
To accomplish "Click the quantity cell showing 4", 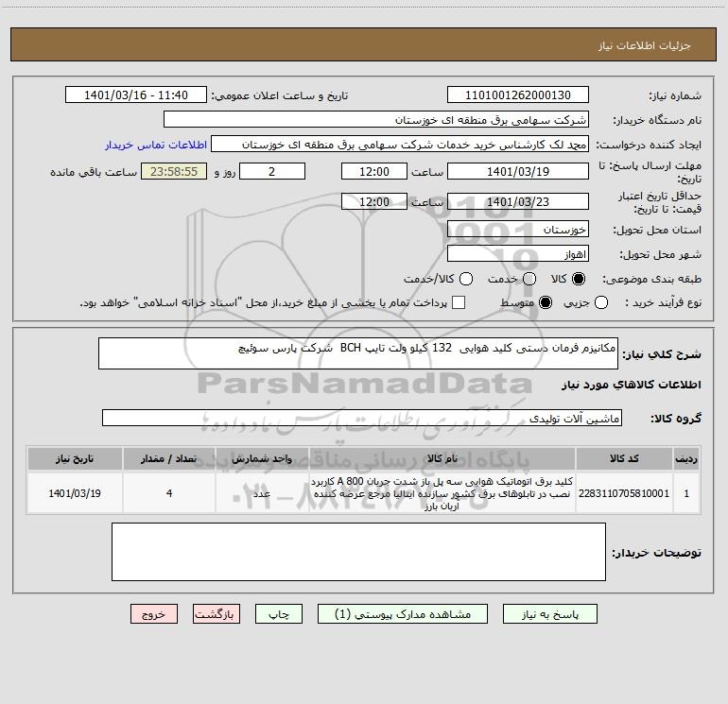I will tap(169, 493).
